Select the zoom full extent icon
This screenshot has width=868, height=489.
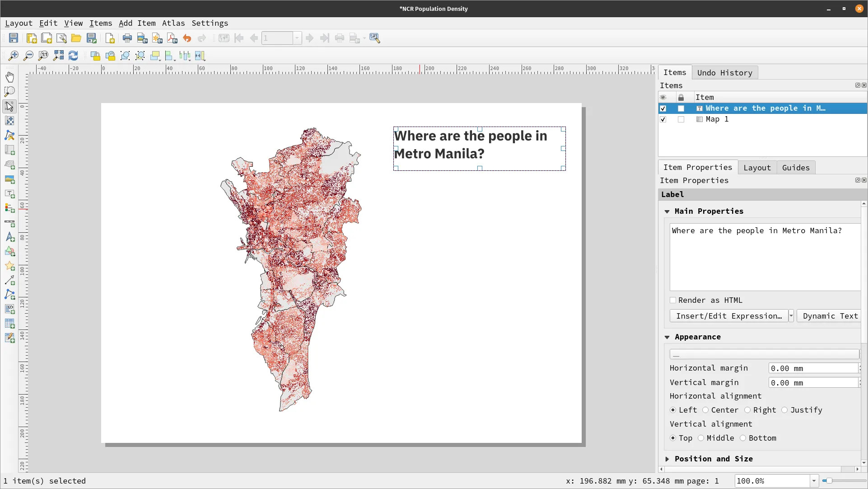58,56
